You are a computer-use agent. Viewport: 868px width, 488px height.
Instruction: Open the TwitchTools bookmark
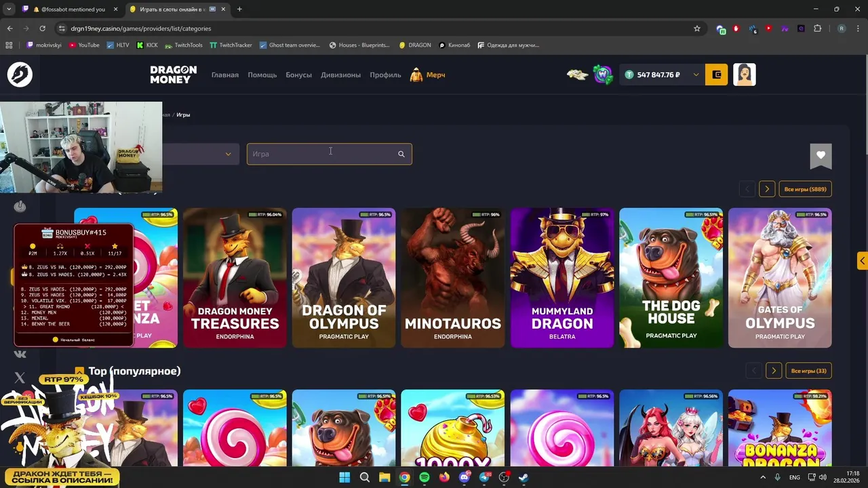184,45
